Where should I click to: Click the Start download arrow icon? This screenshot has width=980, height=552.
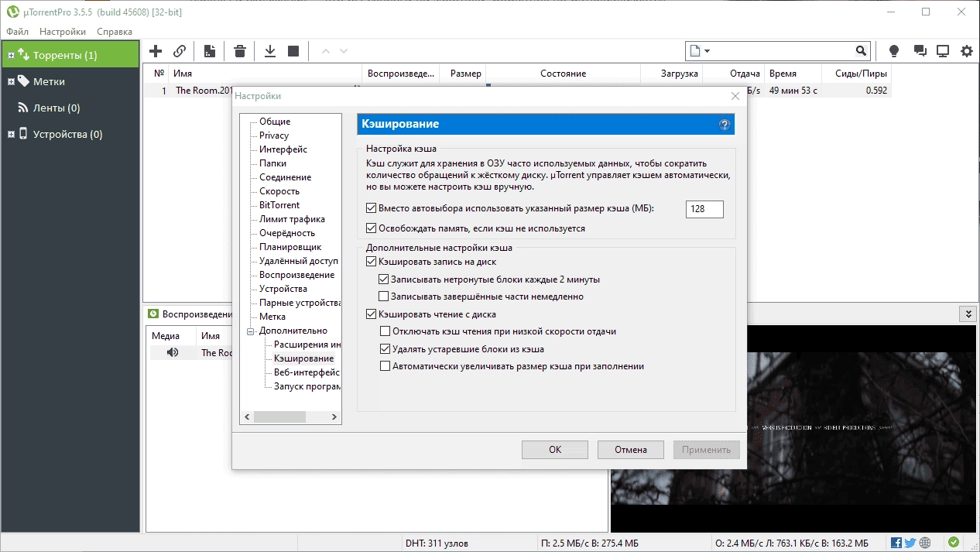coord(270,51)
